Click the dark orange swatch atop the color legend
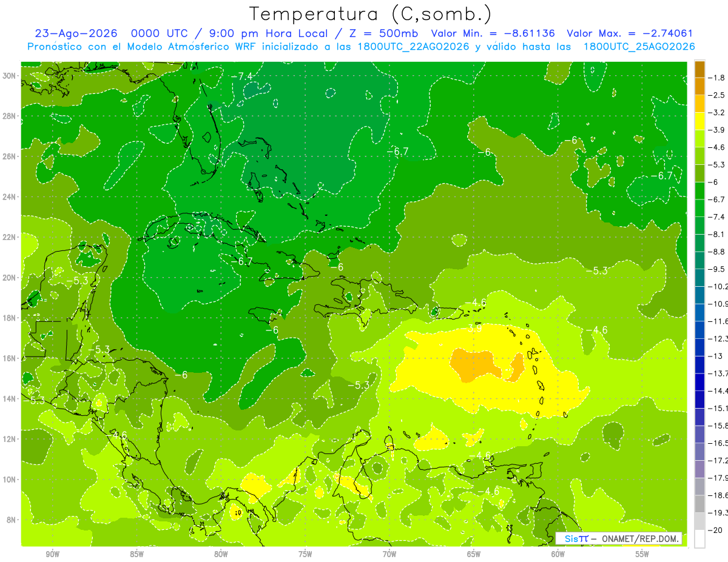728x562 pixels. point(699,69)
